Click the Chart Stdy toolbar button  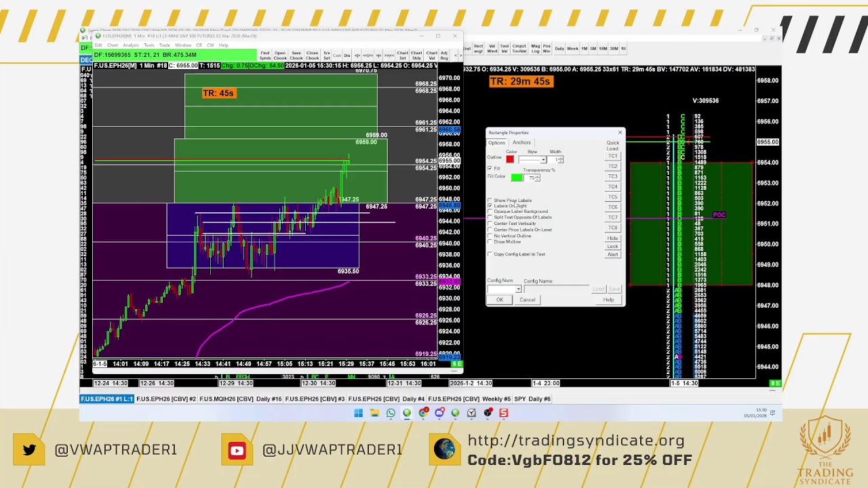[x=416, y=55]
